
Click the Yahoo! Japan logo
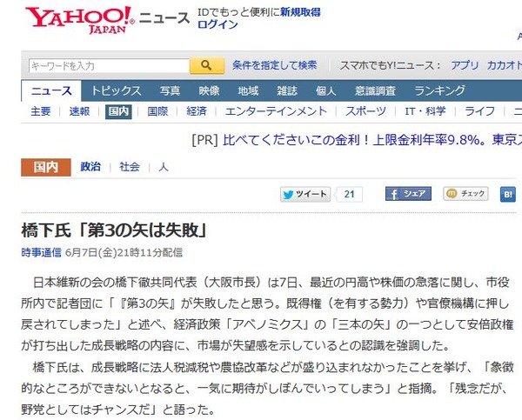(x=80, y=20)
